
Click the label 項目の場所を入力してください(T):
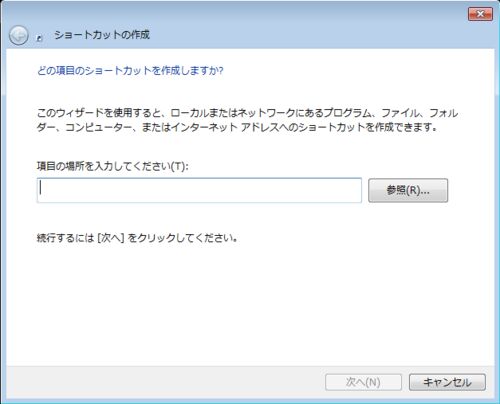click(x=113, y=166)
